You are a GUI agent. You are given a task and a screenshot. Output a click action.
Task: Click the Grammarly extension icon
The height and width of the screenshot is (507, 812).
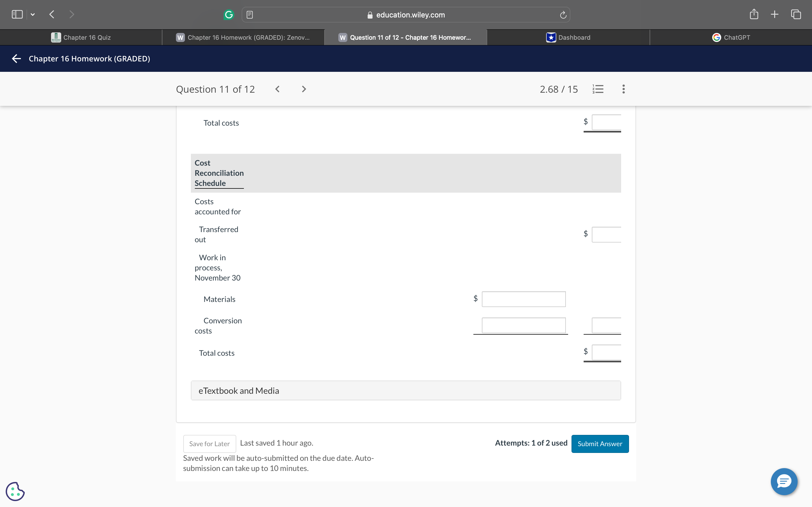pos(229,14)
